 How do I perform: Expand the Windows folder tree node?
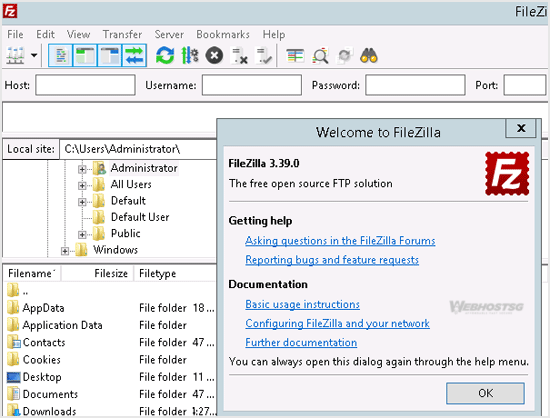pos(65,251)
